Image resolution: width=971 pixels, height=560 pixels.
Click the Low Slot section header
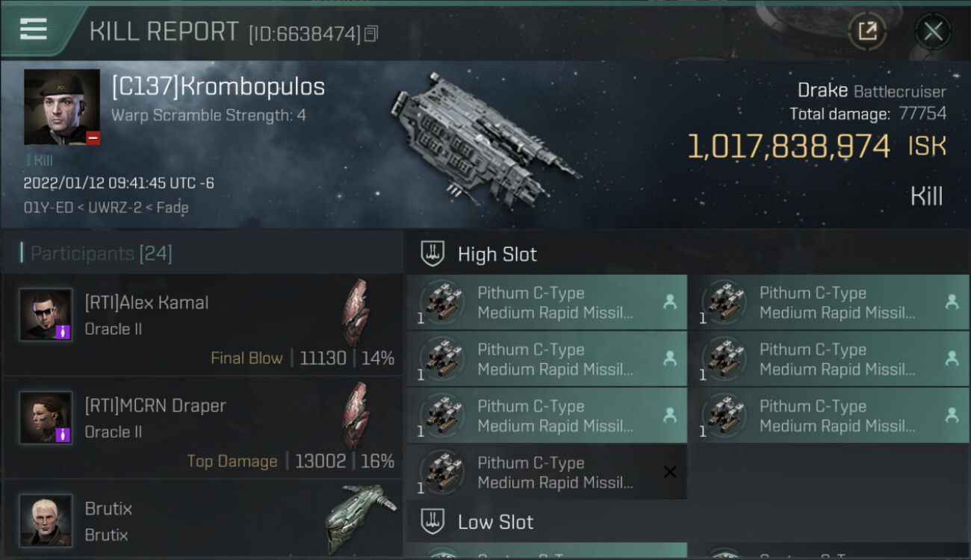495,522
